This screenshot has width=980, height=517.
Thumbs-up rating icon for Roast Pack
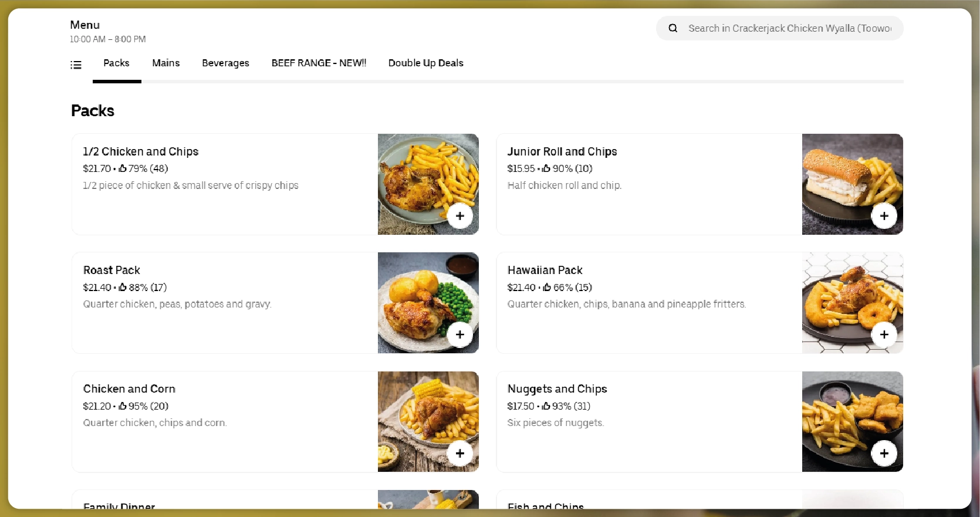(x=123, y=287)
